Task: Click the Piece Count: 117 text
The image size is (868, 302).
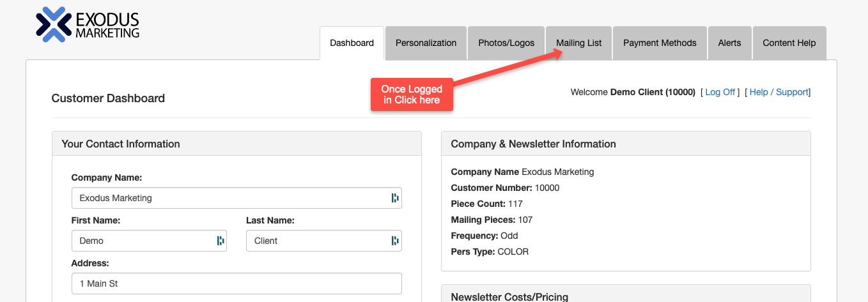Action: pos(486,204)
